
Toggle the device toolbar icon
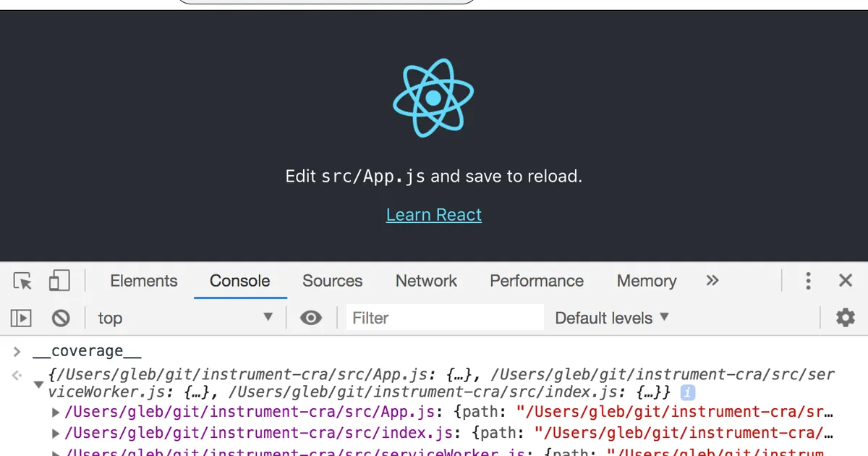pyautogui.click(x=59, y=281)
